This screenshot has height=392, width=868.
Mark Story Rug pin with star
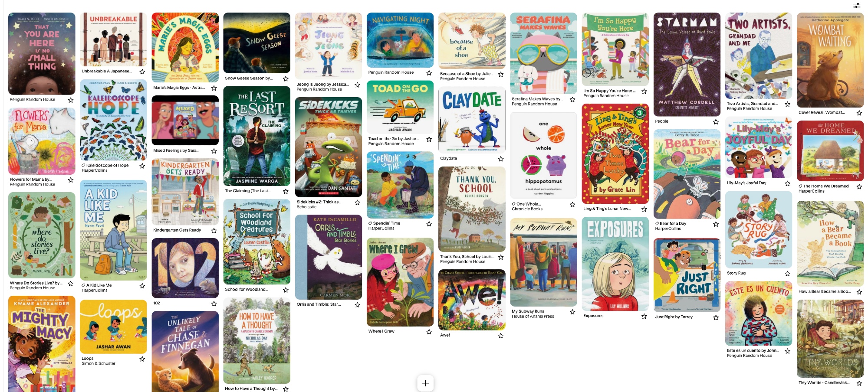coord(788,274)
